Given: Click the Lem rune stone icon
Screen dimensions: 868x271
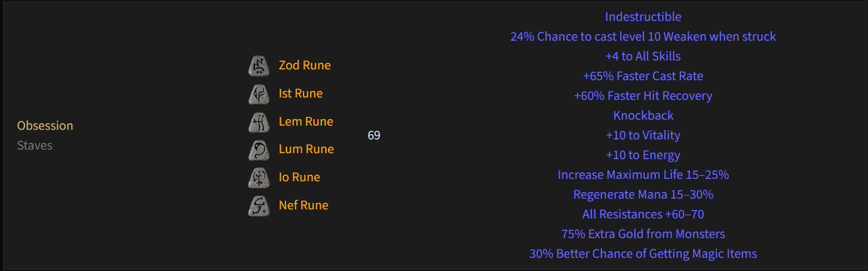Looking at the screenshot, I should tap(259, 121).
